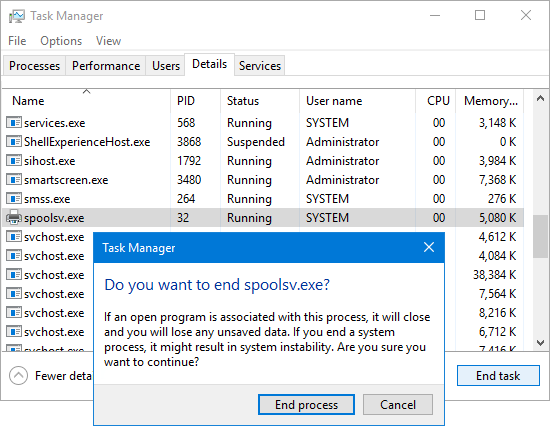Open the File menu
The height and width of the screenshot is (428, 550).
(17, 41)
